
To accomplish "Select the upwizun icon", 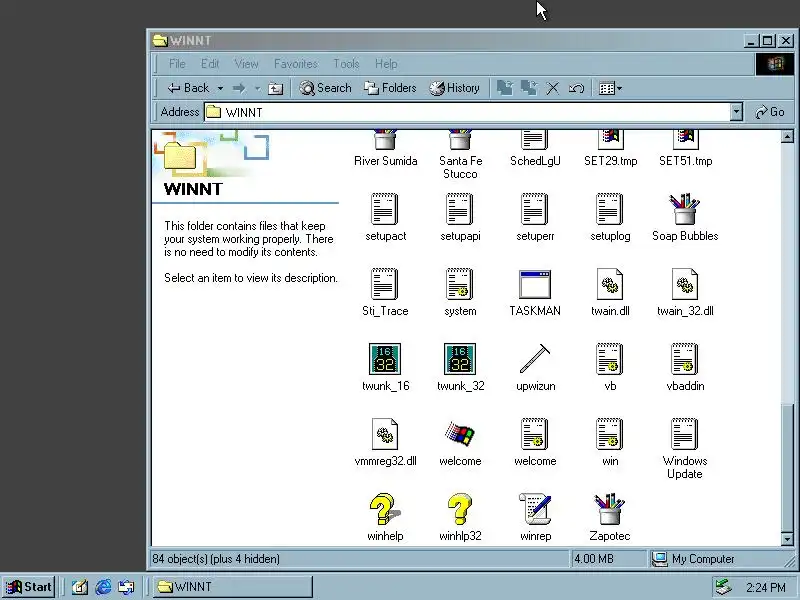I will pos(535,359).
